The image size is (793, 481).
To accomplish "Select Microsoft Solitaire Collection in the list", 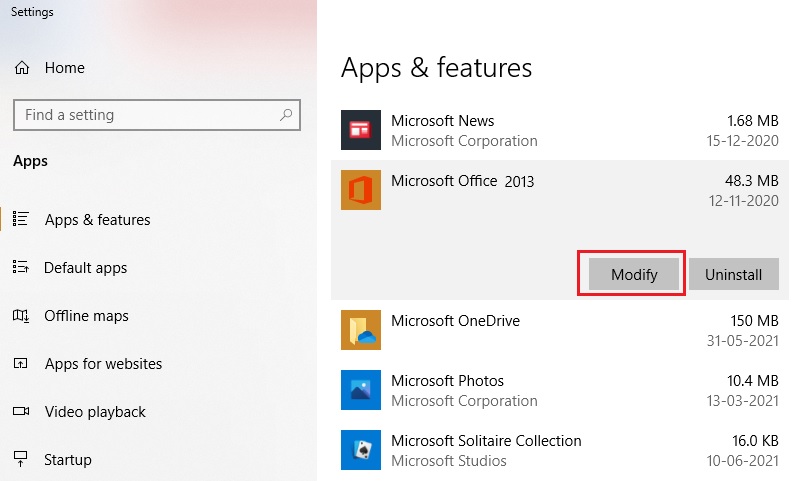I will (x=560, y=450).
